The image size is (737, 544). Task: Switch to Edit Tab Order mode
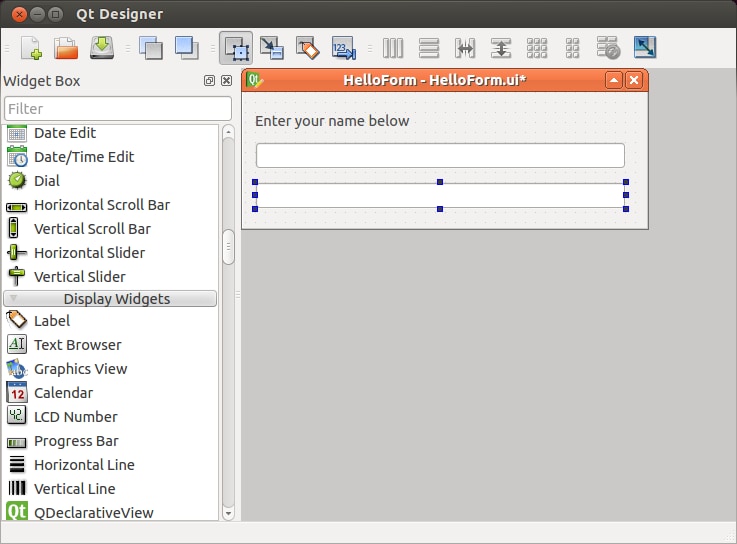click(x=344, y=48)
